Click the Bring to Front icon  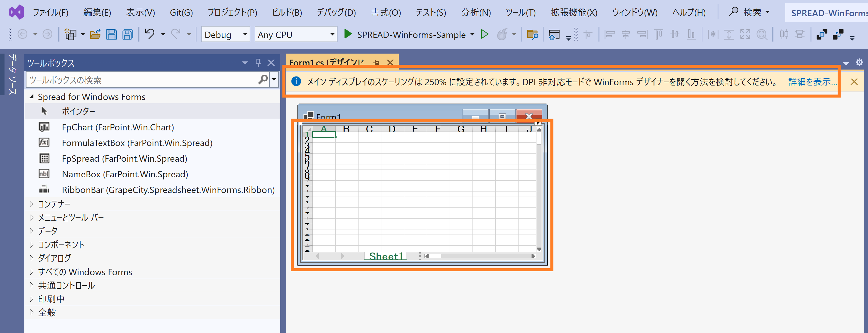point(822,34)
